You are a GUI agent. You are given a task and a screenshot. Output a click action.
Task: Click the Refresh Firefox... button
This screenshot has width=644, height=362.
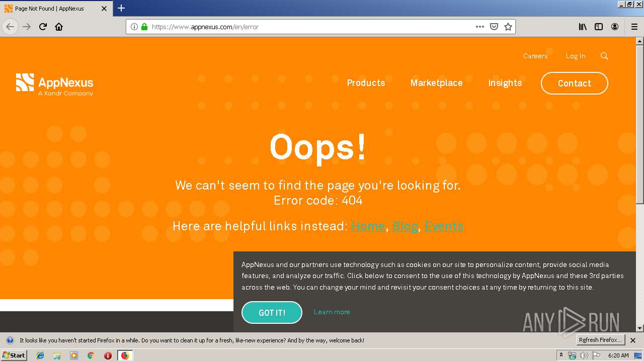coord(600,340)
